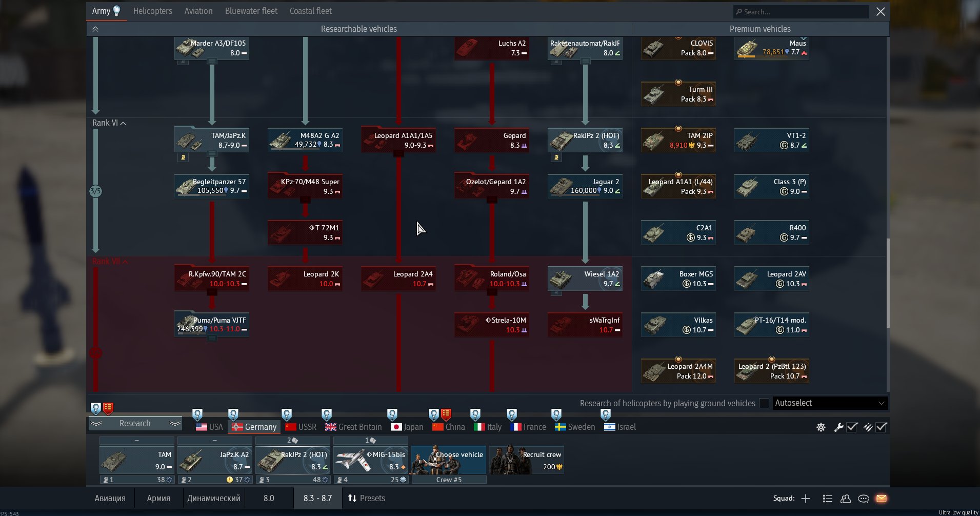Image resolution: width=980 pixels, height=516 pixels.
Task: Click the lightbulb badge above the Israel flag
Action: click(x=606, y=414)
